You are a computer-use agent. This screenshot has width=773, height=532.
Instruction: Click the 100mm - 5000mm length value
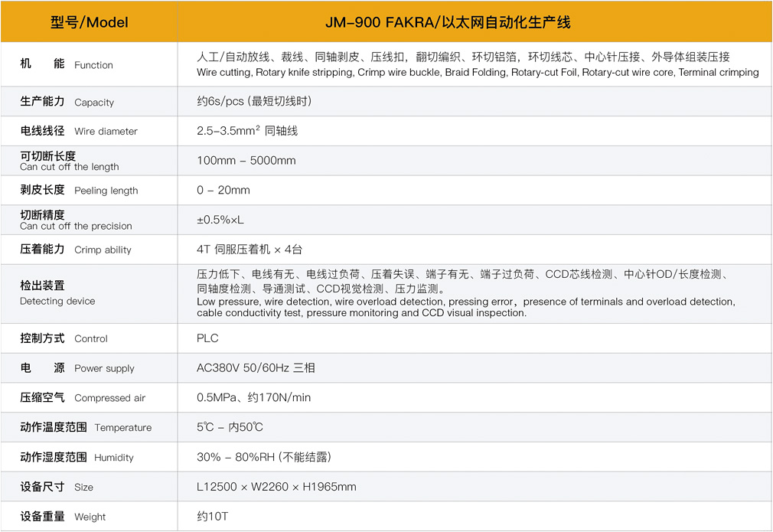tap(245, 161)
